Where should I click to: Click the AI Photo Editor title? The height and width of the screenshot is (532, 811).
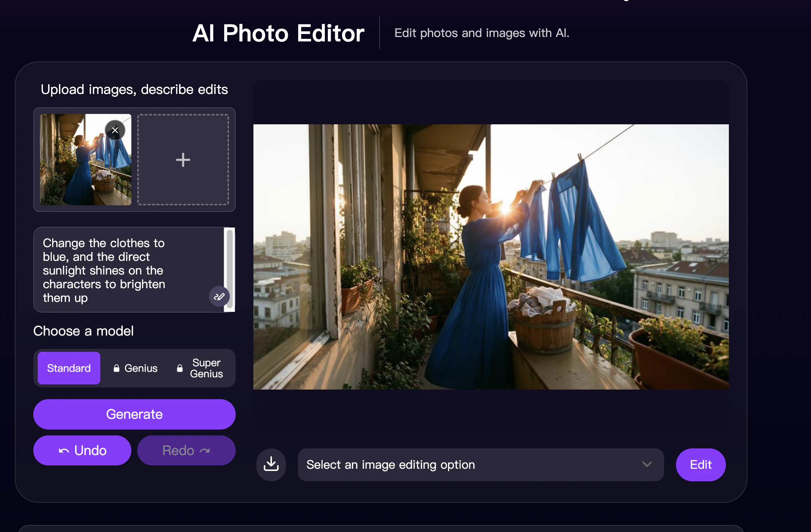(x=278, y=33)
